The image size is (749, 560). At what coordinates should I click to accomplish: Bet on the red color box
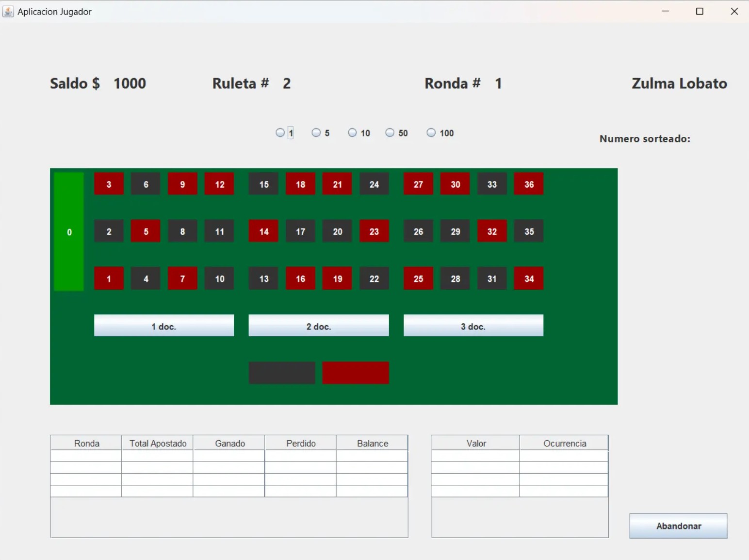[356, 373]
